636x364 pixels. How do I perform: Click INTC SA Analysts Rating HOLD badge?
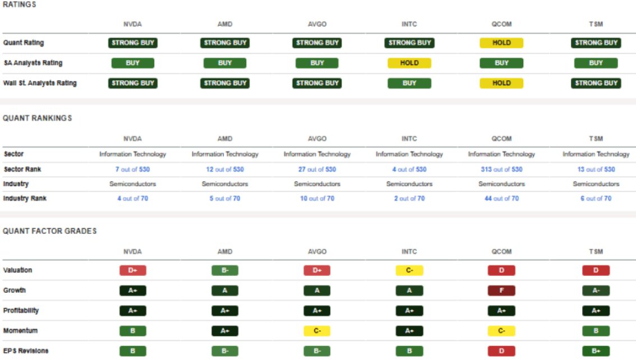[x=409, y=63]
